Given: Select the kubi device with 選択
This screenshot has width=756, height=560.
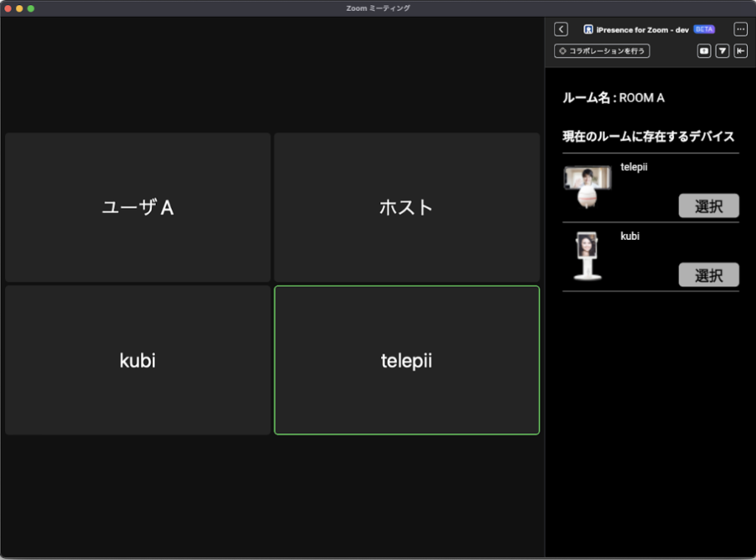Looking at the screenshot, I should (x=709, y=274).
